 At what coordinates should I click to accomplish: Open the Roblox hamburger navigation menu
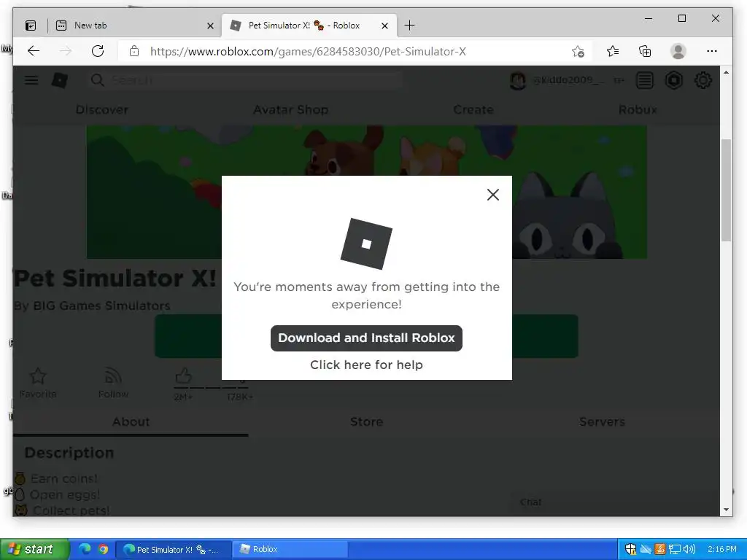pyautogui.click(x=31, y=80)
